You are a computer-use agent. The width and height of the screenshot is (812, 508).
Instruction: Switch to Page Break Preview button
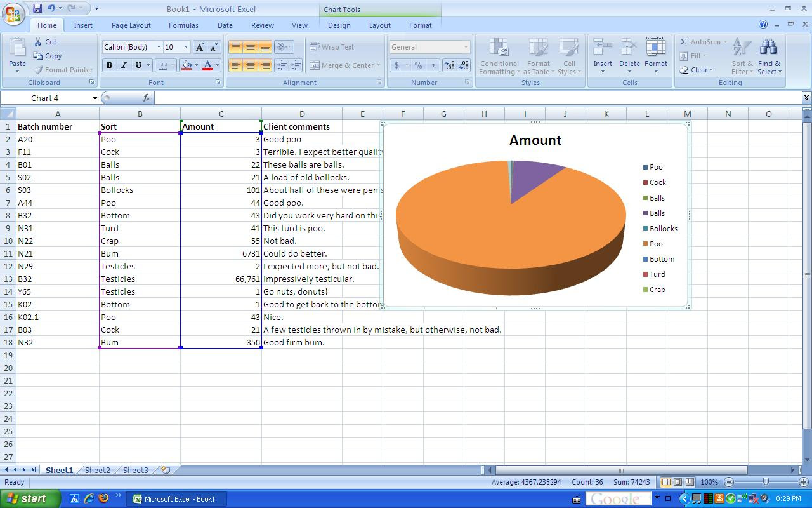point(690,482)
